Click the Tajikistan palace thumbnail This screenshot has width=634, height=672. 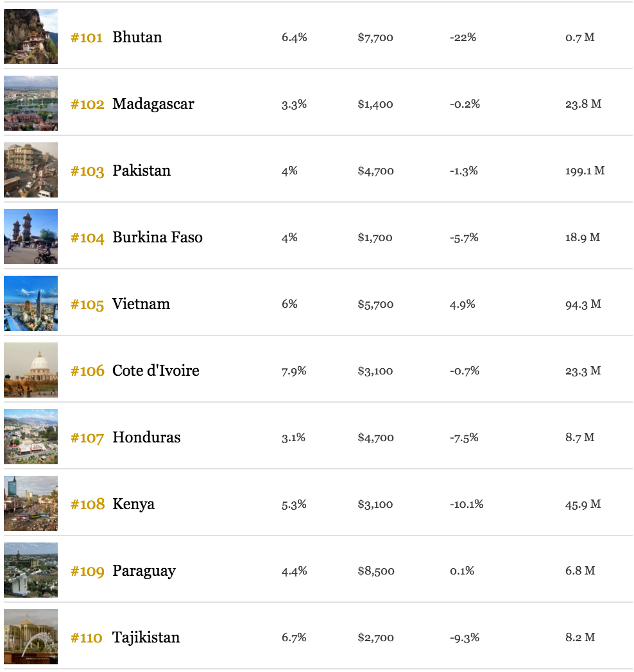click(x=31, y=637)
